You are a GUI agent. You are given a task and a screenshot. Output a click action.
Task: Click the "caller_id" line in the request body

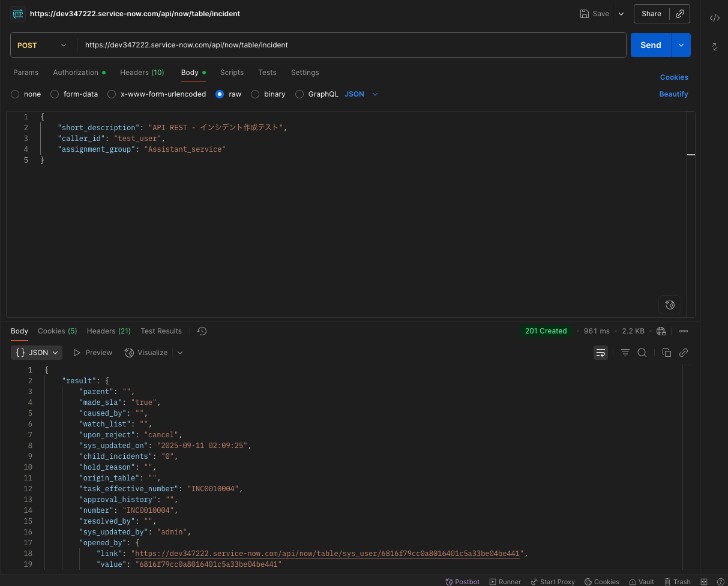(111, 139)
